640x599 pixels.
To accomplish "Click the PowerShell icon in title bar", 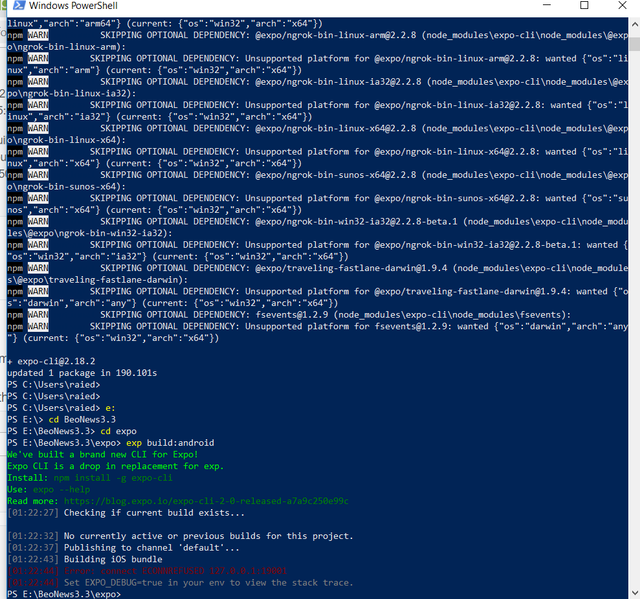I will coord(19,5).
